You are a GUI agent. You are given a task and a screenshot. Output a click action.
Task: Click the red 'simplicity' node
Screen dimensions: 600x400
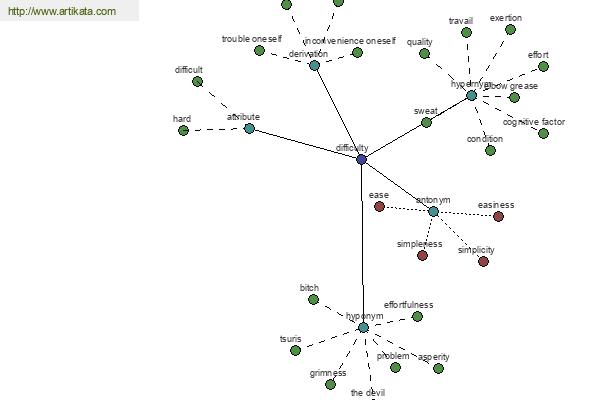pyautogui.click(x=483, y=261)
